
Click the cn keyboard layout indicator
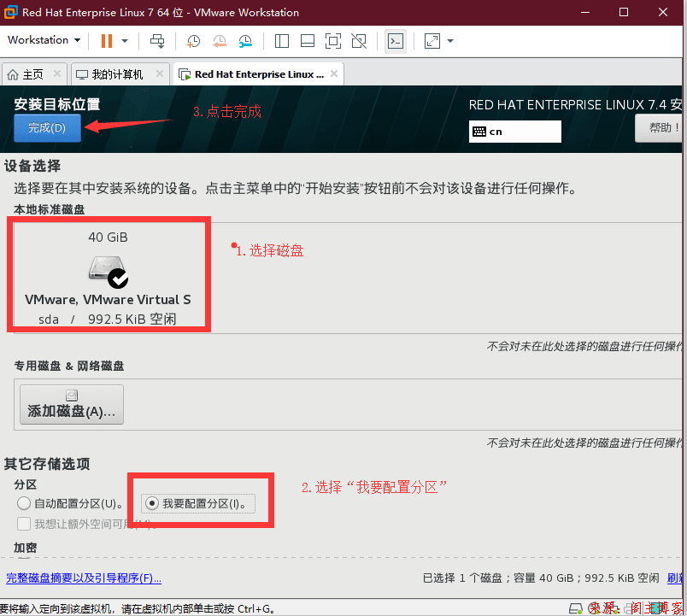(x=514, y=132)
